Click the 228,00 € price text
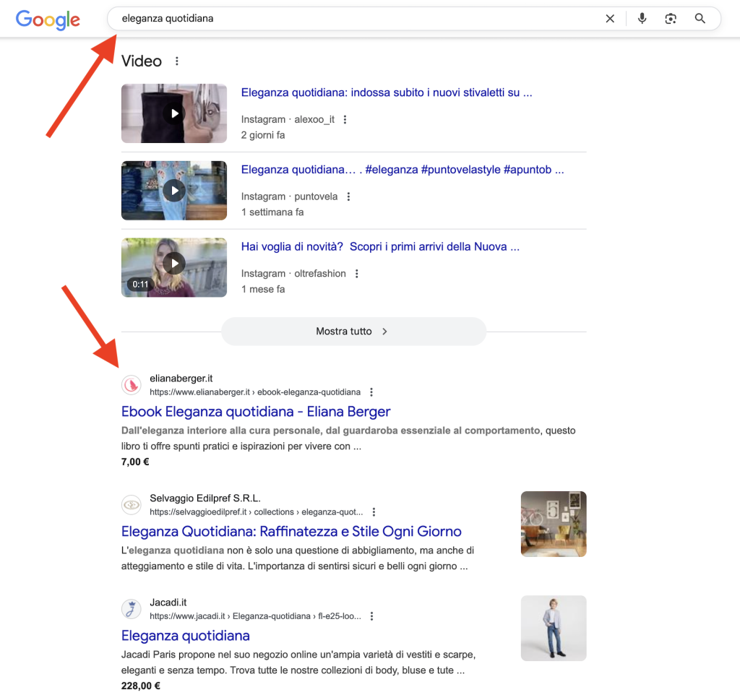The width and height of the screenshot is (740, 700). 141,686
